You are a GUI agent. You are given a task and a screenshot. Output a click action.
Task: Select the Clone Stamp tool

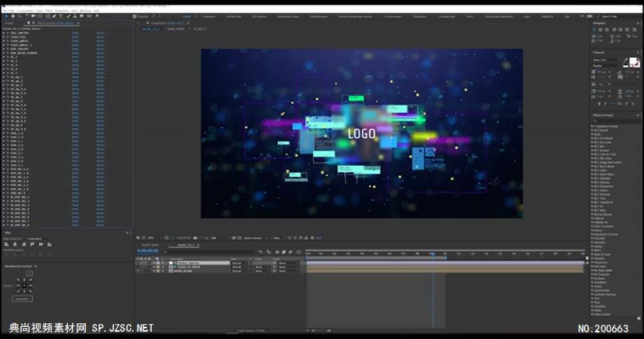[x=75, y=16]
